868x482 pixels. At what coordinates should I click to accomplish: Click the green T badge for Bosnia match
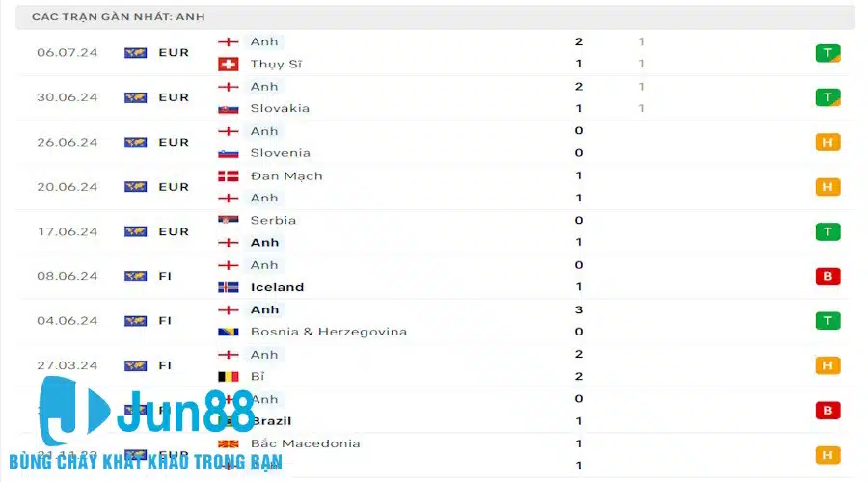coord(827,321)
